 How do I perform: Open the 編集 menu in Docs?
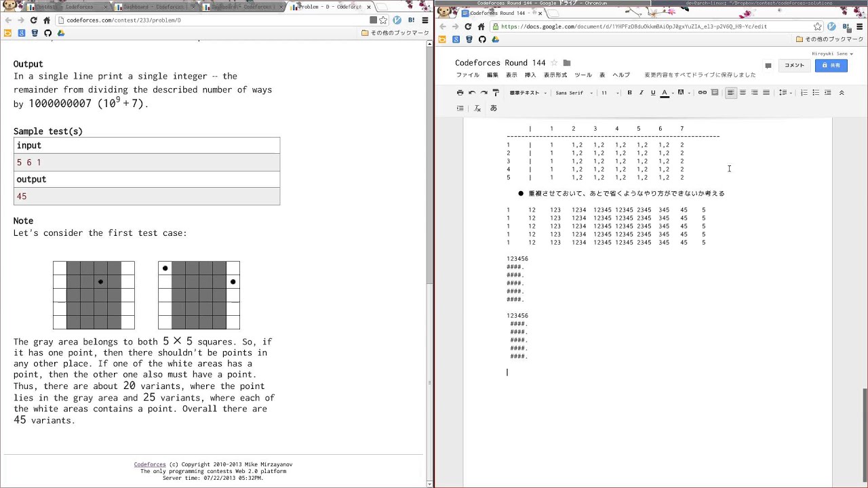pos(492,75)
